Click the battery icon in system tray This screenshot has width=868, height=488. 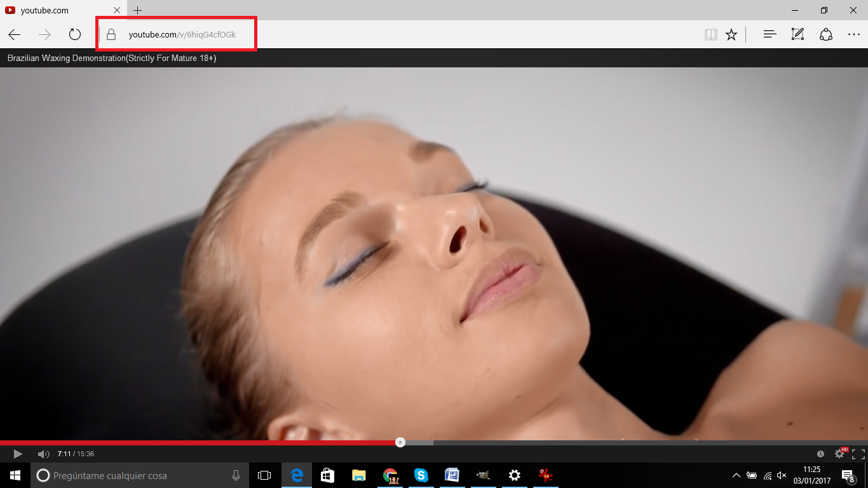752,475
